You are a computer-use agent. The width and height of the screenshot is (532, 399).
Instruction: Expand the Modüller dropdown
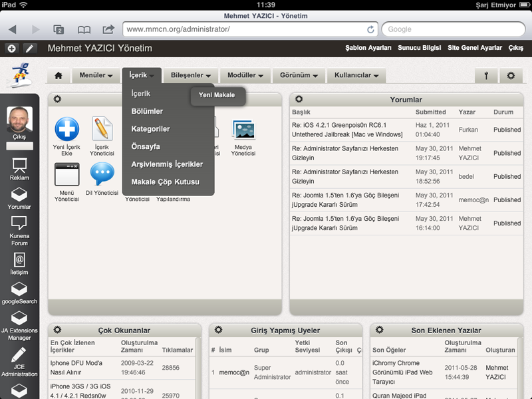(245, 75)
